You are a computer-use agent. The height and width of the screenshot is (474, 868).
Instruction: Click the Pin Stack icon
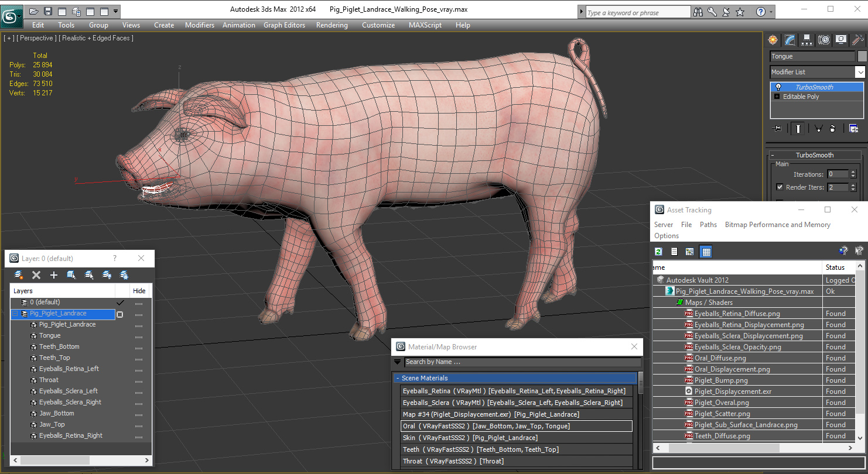point(777,129)
